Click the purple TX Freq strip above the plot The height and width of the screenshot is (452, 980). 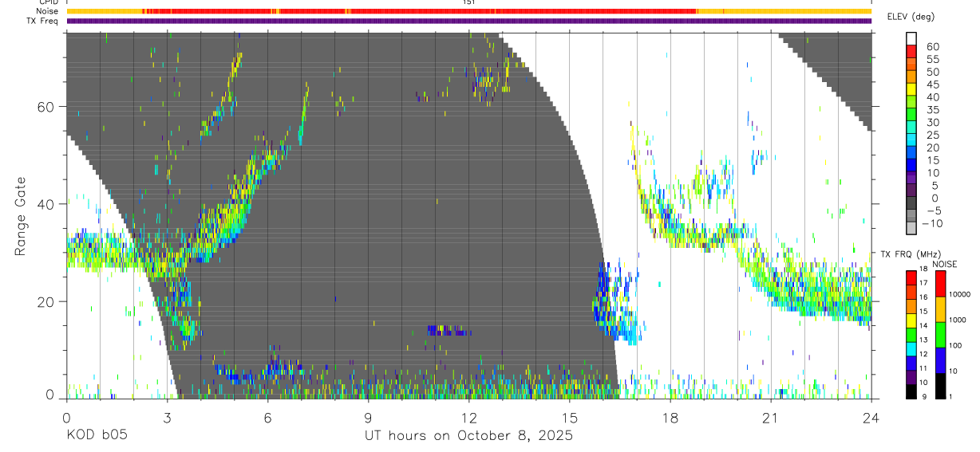[x=469, y=21]
